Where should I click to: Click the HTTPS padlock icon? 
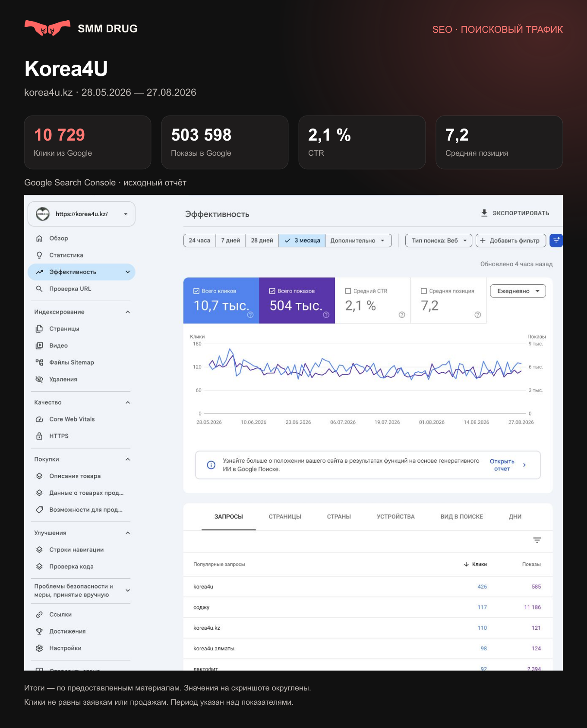[x=39, y=436]
